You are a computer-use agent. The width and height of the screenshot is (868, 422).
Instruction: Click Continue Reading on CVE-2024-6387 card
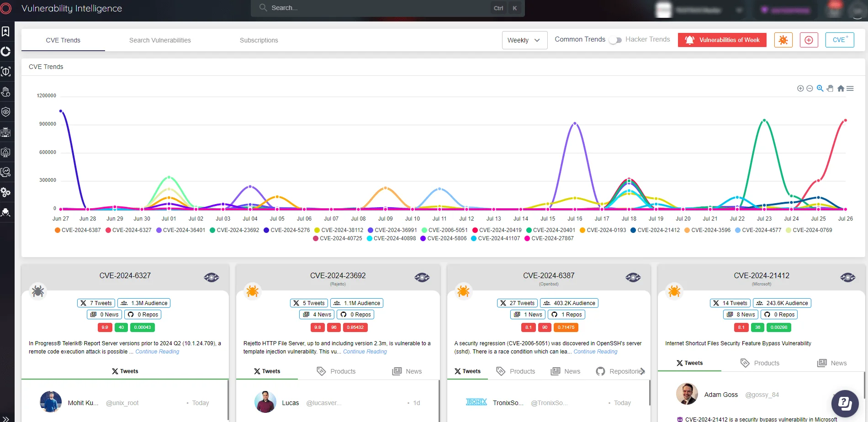pyautogui.click(x=595, y=352)
